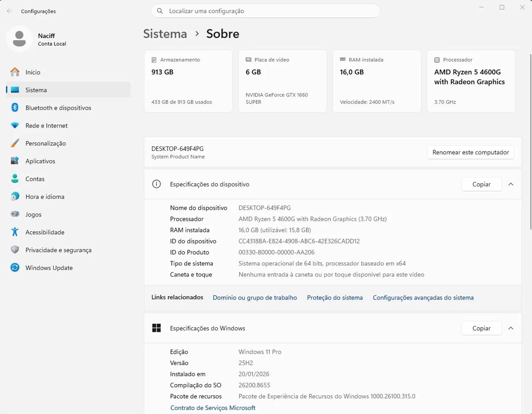This screenshot has width=532, height=414.
Task: Open Proteção do sistema link
Action: pos(335,298)
